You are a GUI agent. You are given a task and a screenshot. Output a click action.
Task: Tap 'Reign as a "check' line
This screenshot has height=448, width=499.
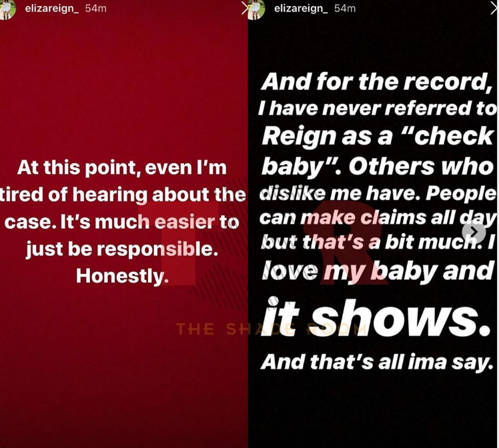click(x=378, y=137)
